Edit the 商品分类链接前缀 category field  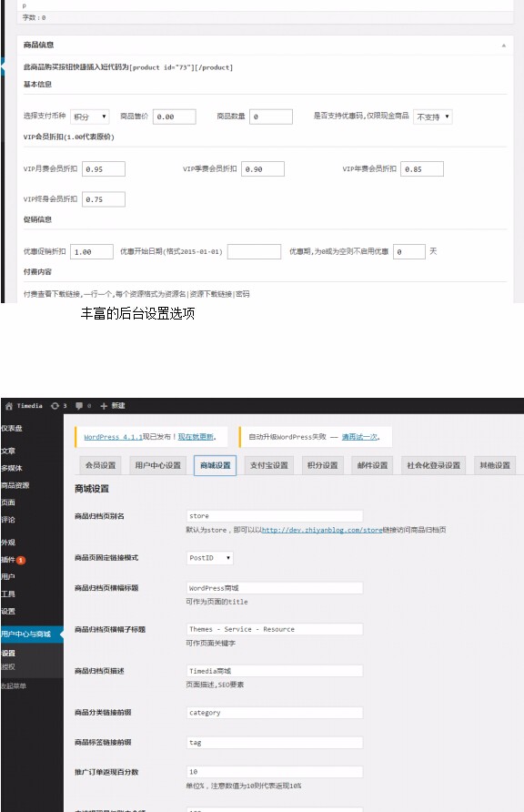coord(275,713)
